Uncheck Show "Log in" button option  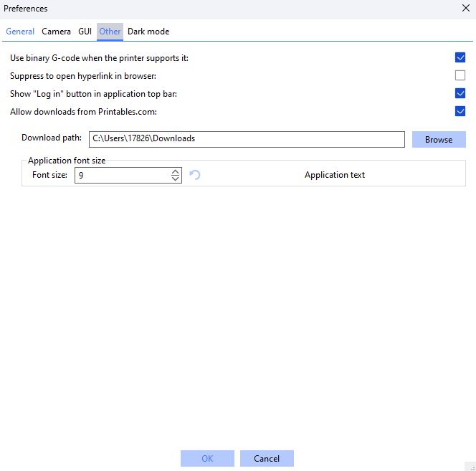pyautogui.click(x=460, y=93)
